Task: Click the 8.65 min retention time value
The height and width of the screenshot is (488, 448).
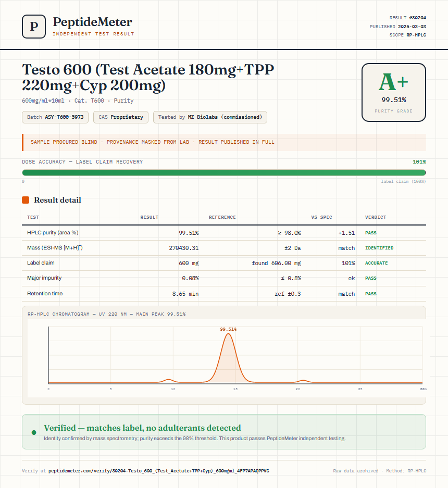Action: (185, 294)
